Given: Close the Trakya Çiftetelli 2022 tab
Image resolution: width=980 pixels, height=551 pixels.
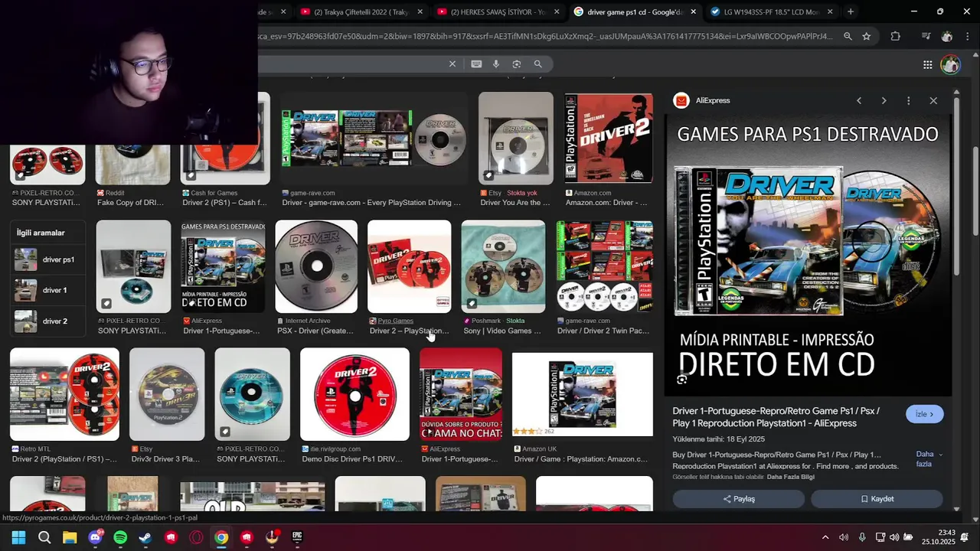Looking at the screenshot, I should pyautogui.click(x=420, y=11).
